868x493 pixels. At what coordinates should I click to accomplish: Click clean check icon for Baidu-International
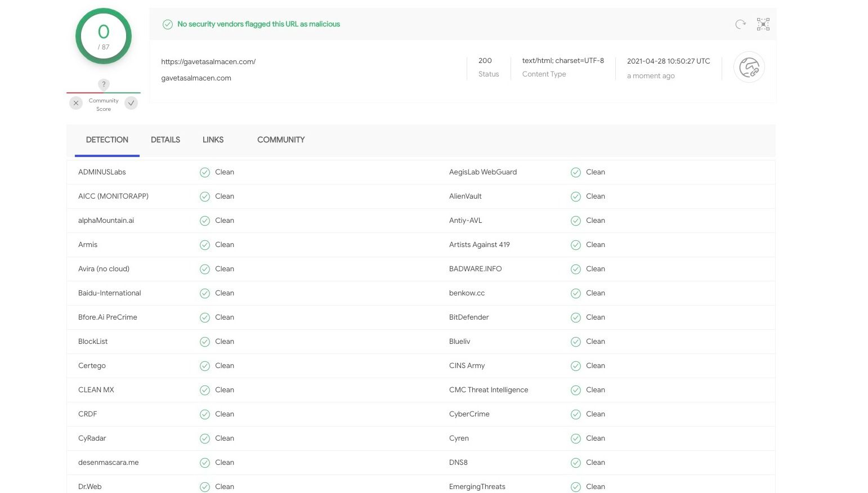pyautogui.click(x=205, y=294)
